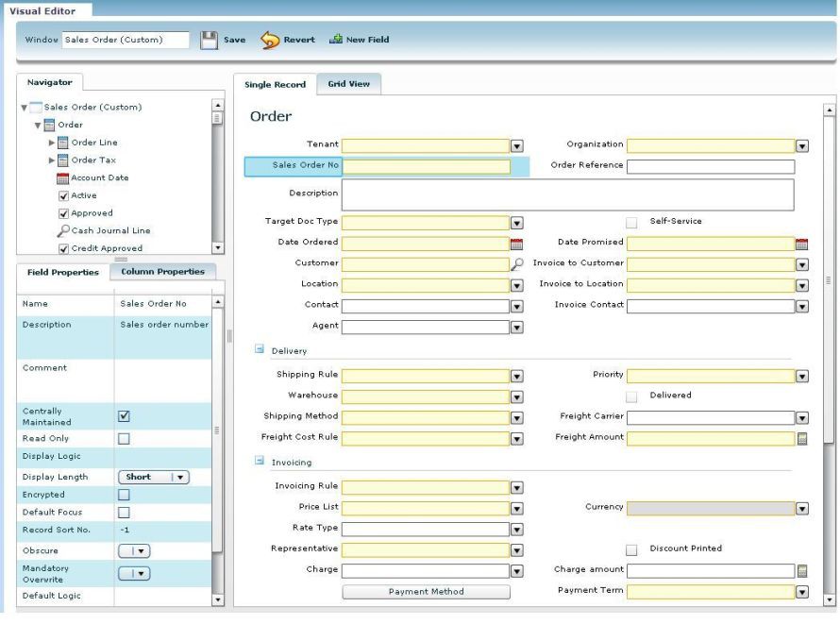The width and height of the screenshot is (840, 624).
Task: Open the Freight Amount calculator icon
Action: (x=801, y=438)
